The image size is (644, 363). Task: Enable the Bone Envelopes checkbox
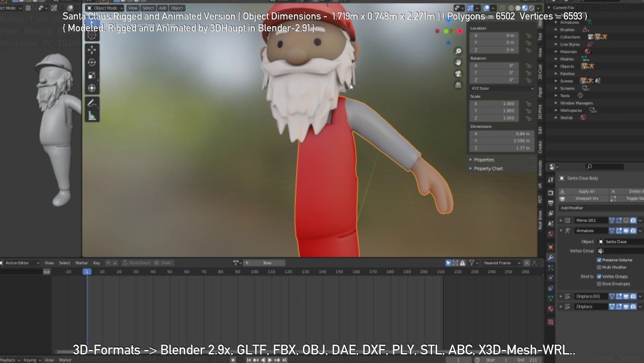[599, 284]
